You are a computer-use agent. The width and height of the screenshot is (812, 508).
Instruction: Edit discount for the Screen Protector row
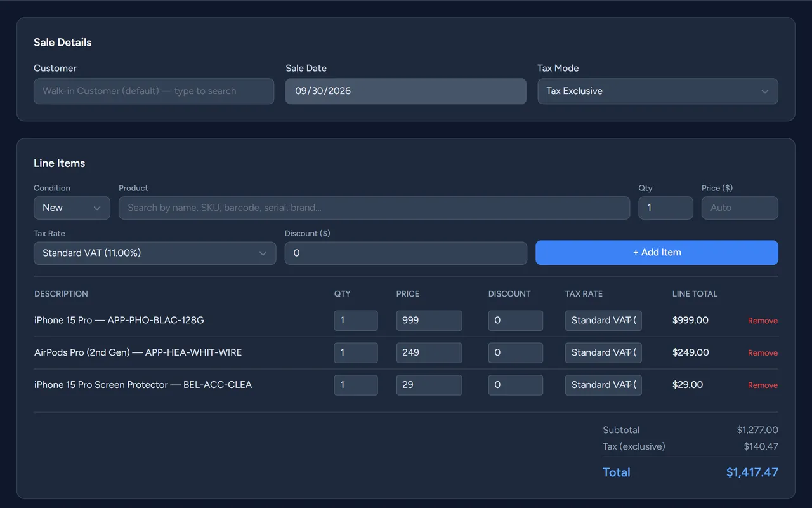click(x=516, y=385)
